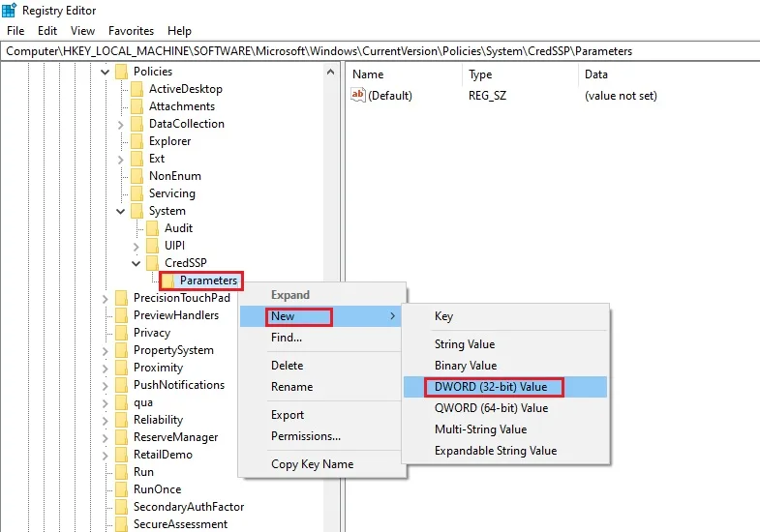Select QWORD (64-bit) Value option
Viewport: 760px width, 532px height.
tap(505, 408)
